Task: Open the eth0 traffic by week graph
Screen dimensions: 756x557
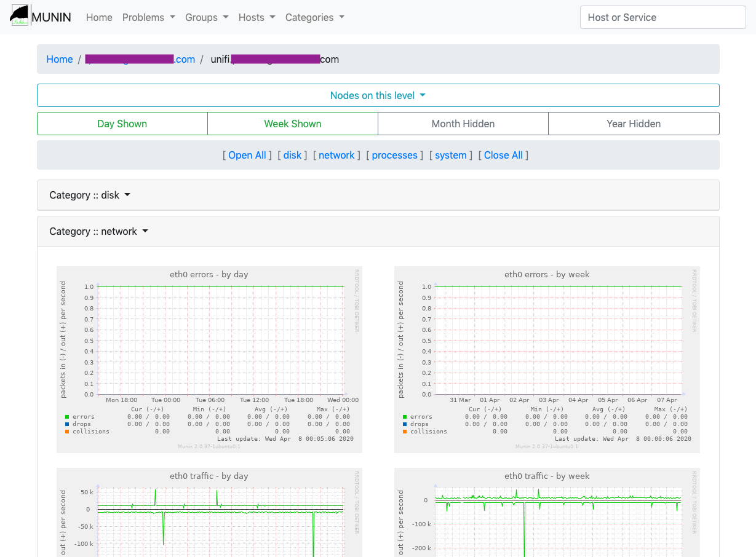Action: click(x=547, y=513)
